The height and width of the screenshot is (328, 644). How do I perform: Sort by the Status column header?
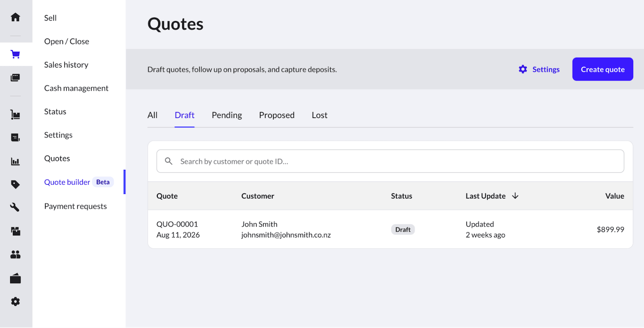pyautogui.click(x=402, y=196)
